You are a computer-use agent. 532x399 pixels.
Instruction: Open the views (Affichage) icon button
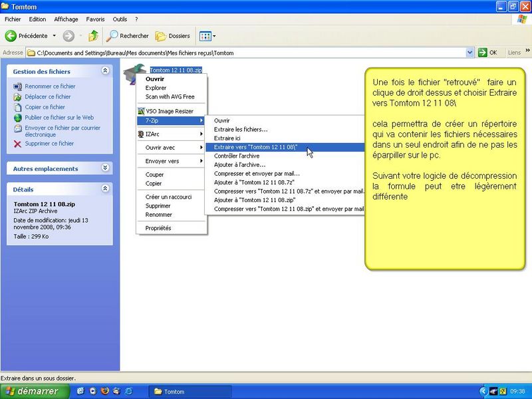point(205,36)
